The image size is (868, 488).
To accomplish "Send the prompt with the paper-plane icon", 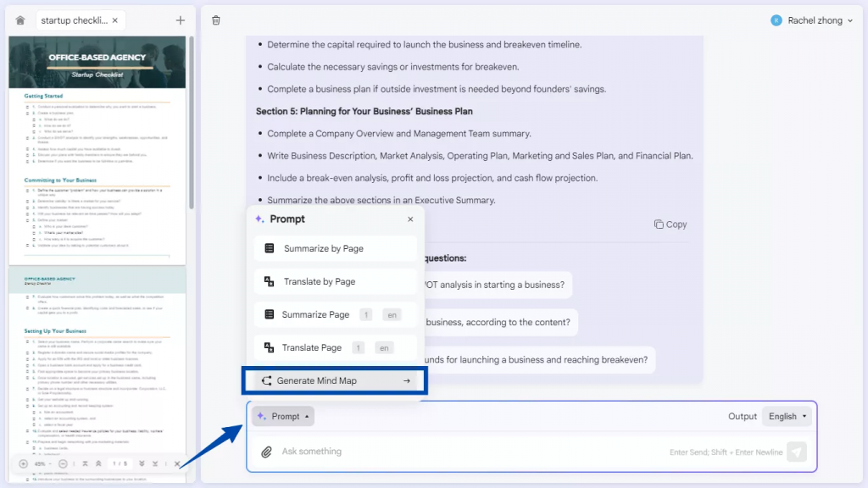I will (x=795, y=452).
